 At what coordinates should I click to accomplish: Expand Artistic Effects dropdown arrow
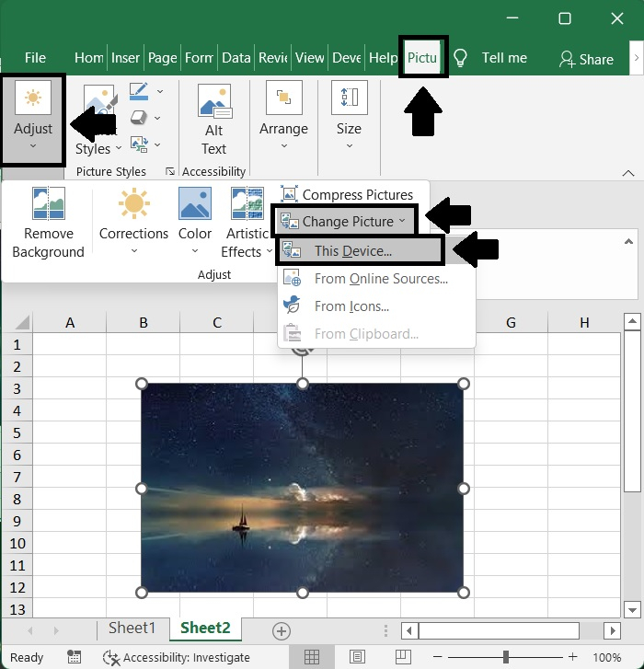270,251
